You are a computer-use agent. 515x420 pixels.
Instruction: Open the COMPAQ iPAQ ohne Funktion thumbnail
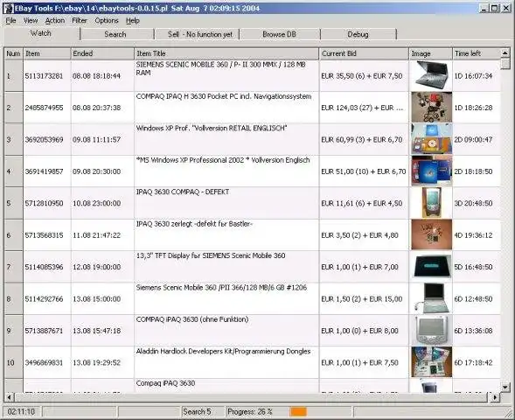[432, 330]
